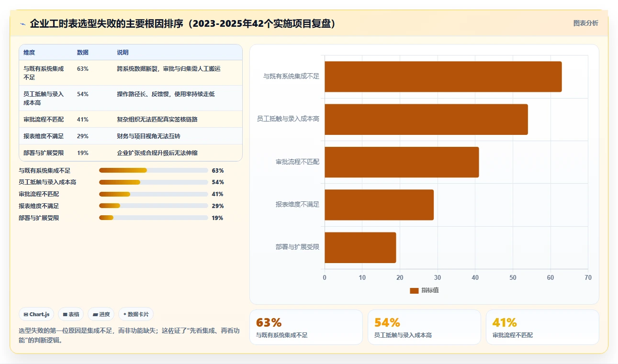Click the 63% value next to first progress bar
This screenshot has width=618, height=364.
[218, 170]
